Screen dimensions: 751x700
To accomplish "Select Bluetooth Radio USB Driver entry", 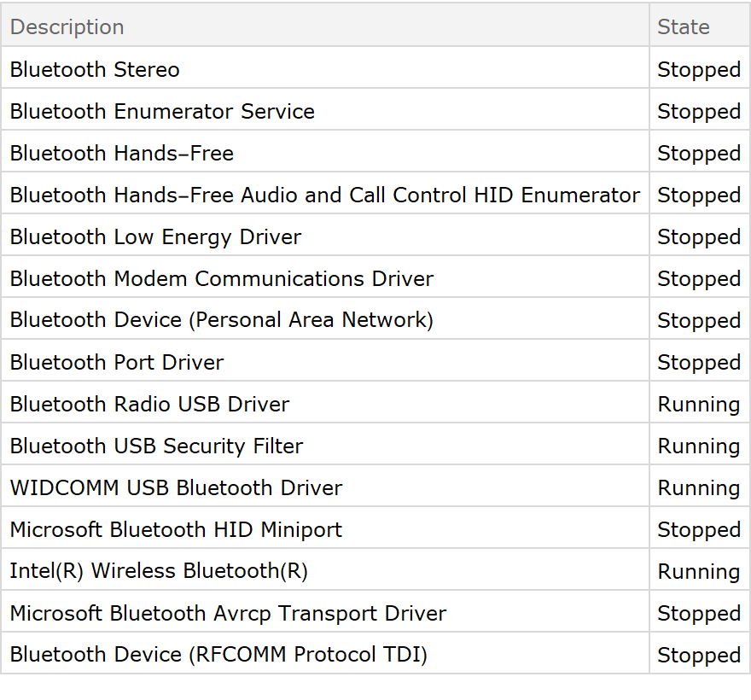I will pyautogui.click(x=149, y=404).
